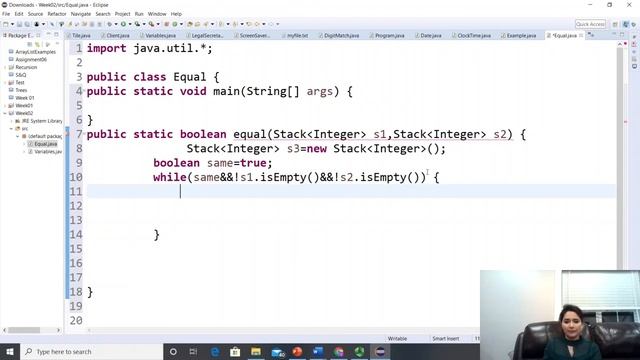
Task: Collapse the Week02 project node
Action: (5, 113)
